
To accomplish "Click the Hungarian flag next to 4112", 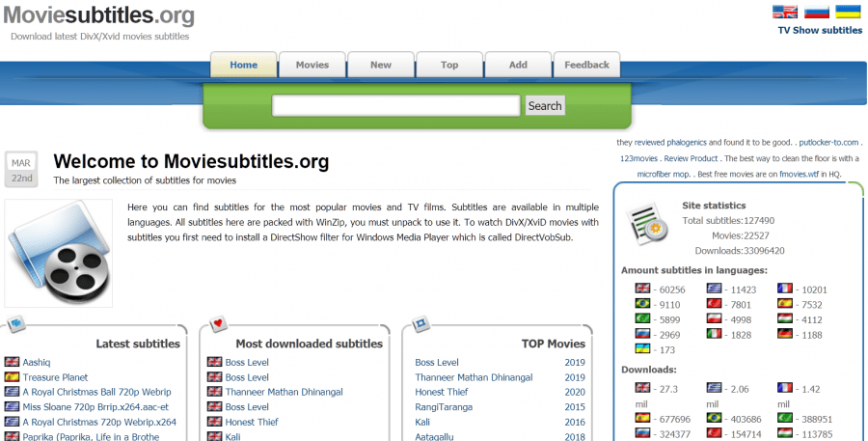I will [785, 318].
